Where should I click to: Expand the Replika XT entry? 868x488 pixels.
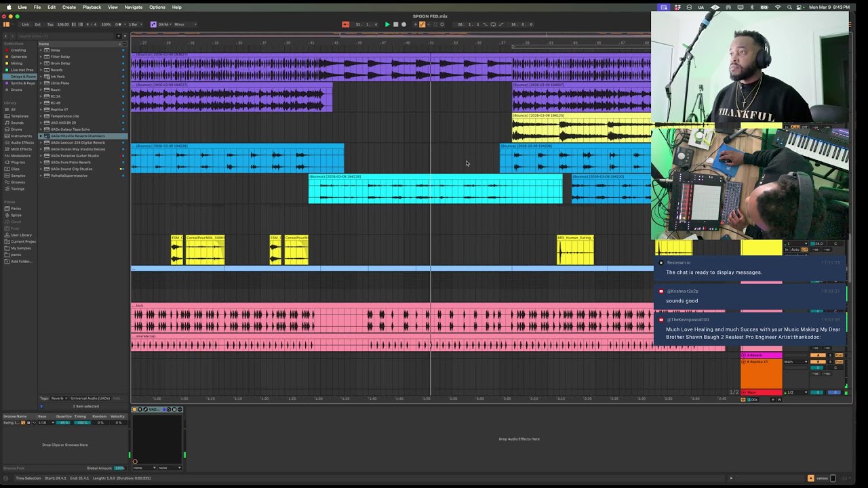[x=41, y=109]
